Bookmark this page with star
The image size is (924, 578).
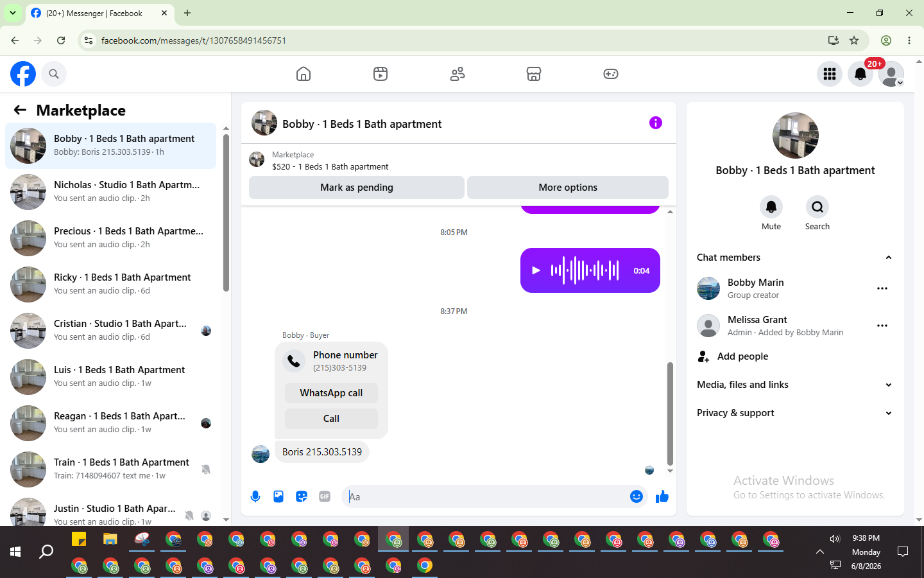[854, 40]
